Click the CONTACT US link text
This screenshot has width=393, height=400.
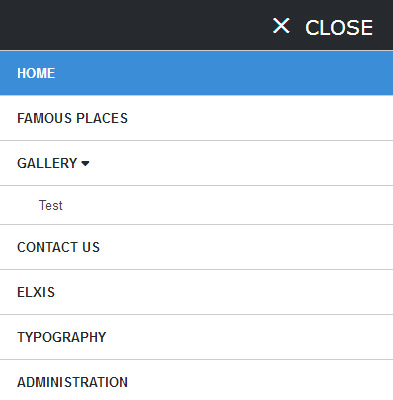point(58,247)
